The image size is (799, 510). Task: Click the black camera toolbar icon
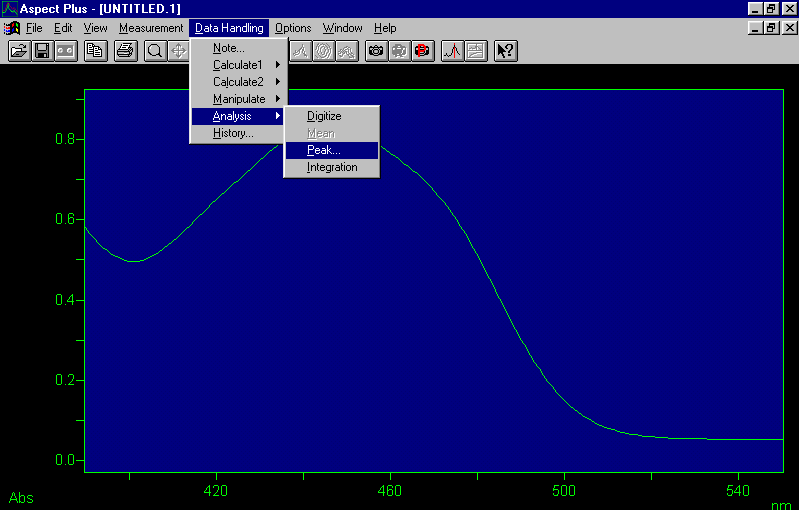(x=376, y=50)
